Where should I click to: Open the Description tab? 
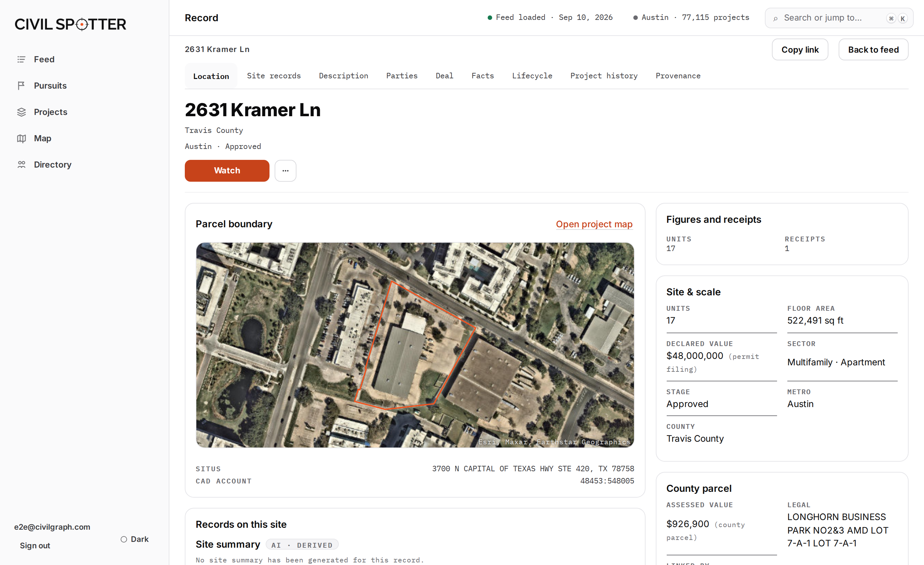[344, 76]
